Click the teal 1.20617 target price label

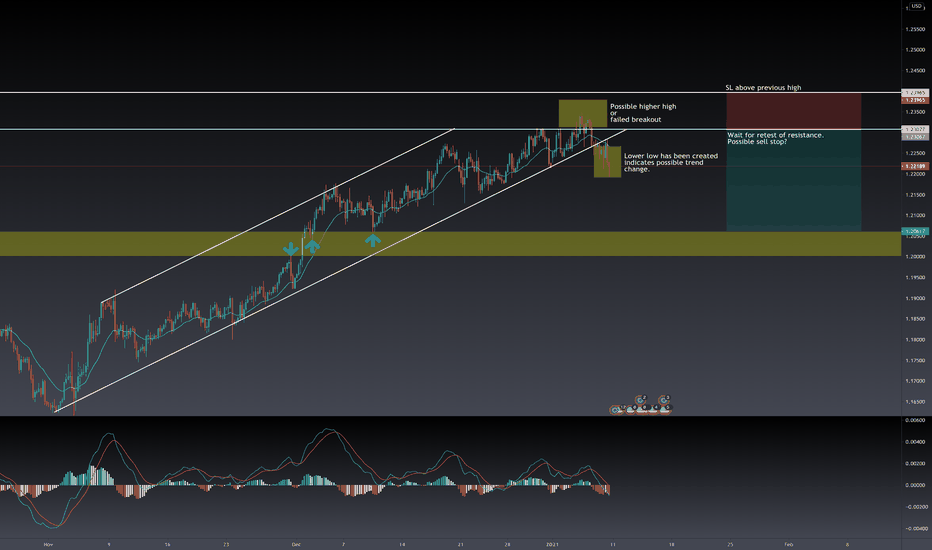point(915,231)
